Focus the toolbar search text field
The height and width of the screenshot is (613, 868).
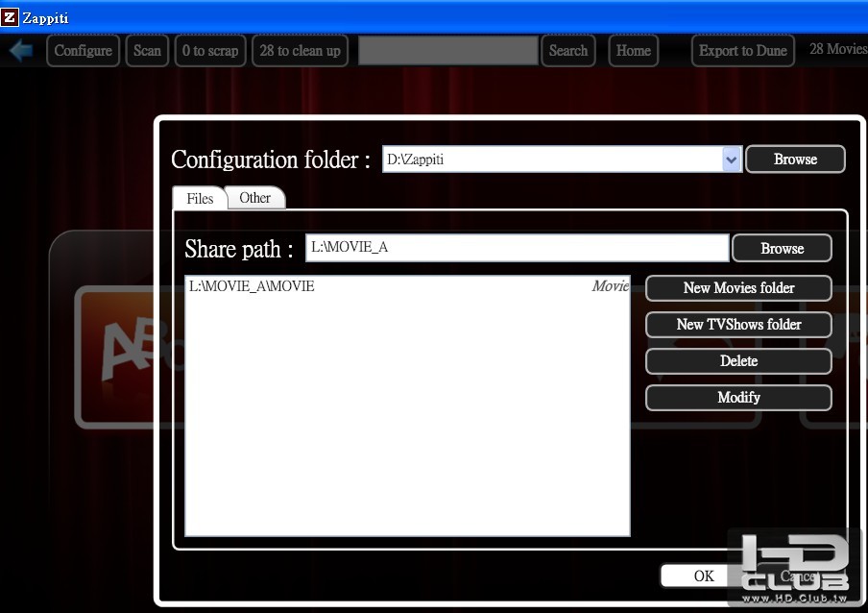(448, 50)
